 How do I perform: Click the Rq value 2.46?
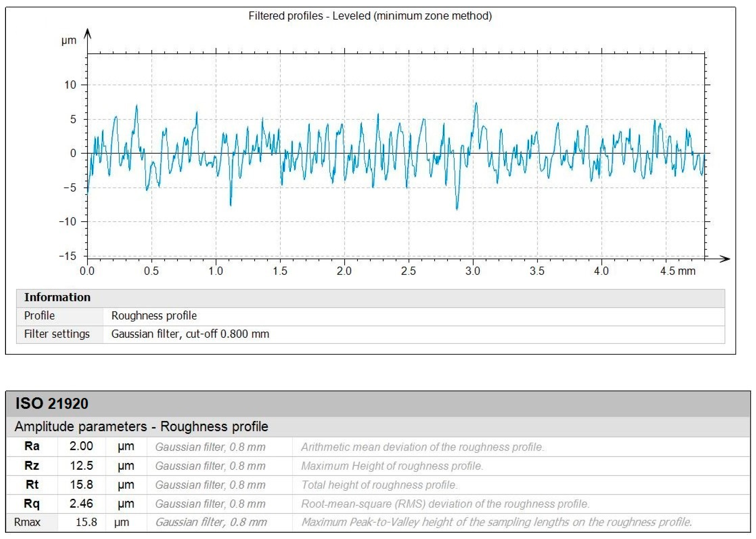click(x=81, y=504)
